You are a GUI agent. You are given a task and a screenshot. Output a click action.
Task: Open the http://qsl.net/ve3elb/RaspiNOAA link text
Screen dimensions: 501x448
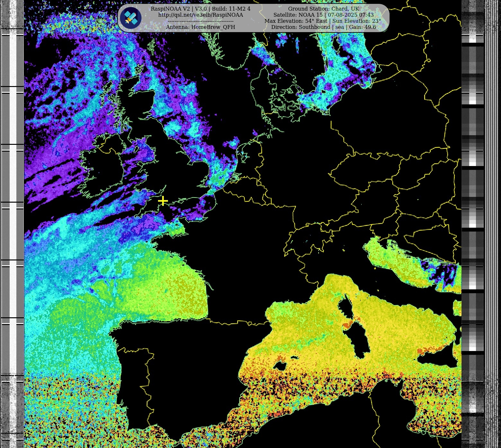click(x=201, y=15)
